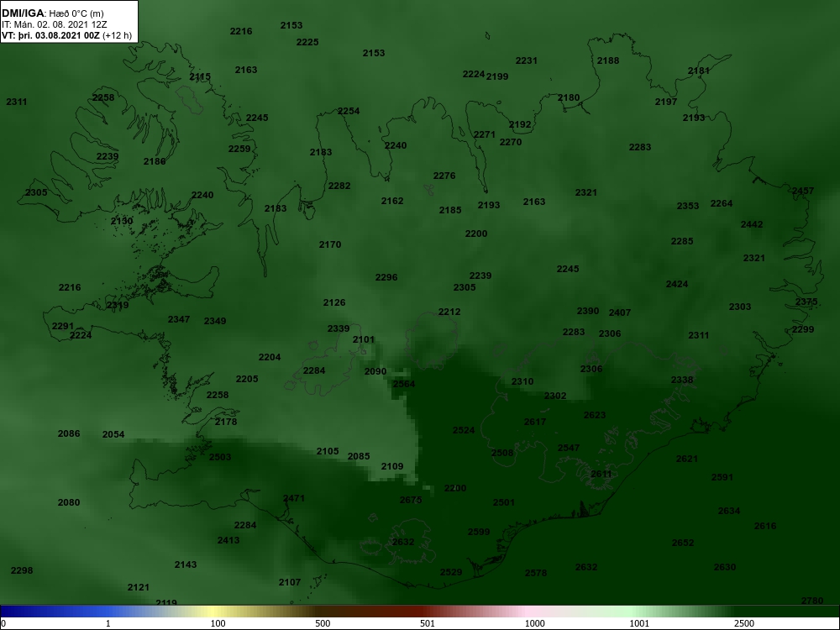Click the map value 2298

coord(22,570)
